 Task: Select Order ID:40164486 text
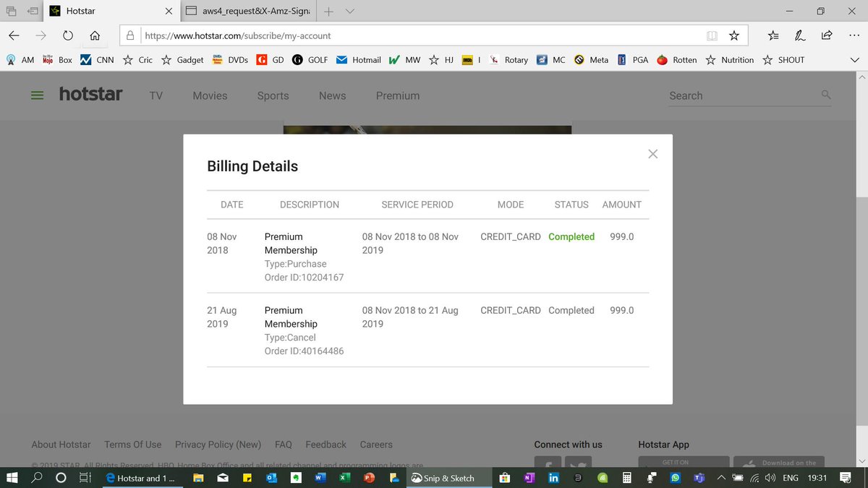(x=304, y=351)
